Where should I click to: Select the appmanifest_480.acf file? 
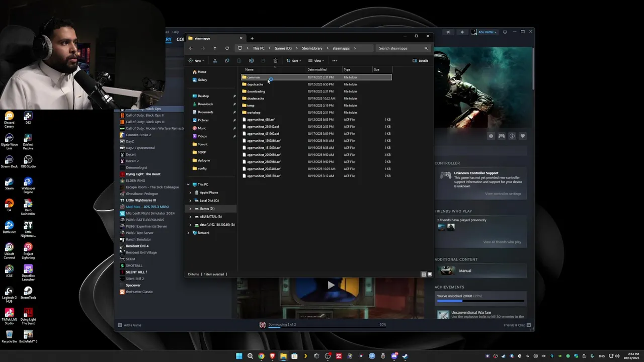click(x=316, y=120)
